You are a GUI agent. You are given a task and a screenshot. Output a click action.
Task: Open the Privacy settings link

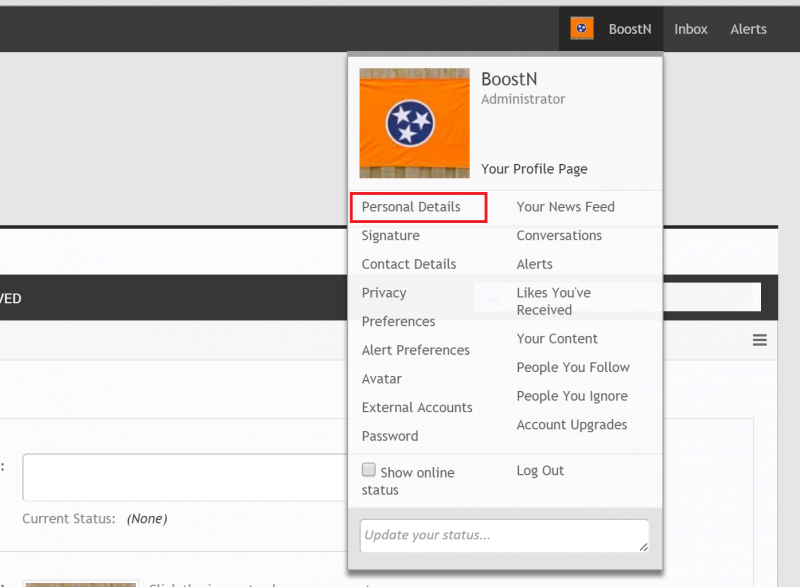pos(383,293)
